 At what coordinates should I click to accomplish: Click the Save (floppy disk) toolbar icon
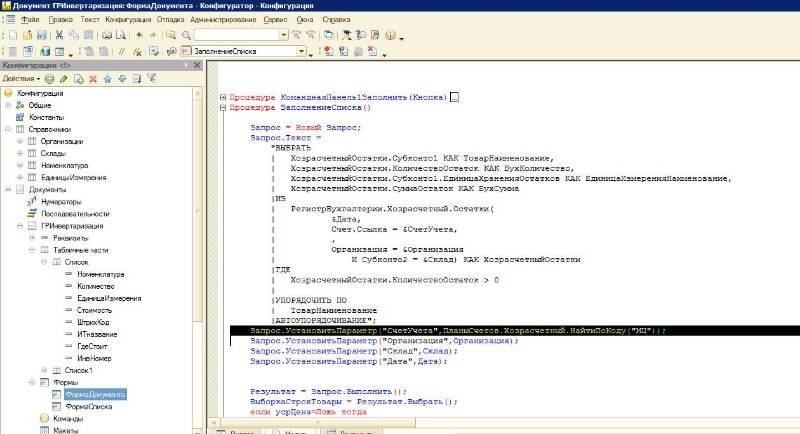tap(43, 35)
